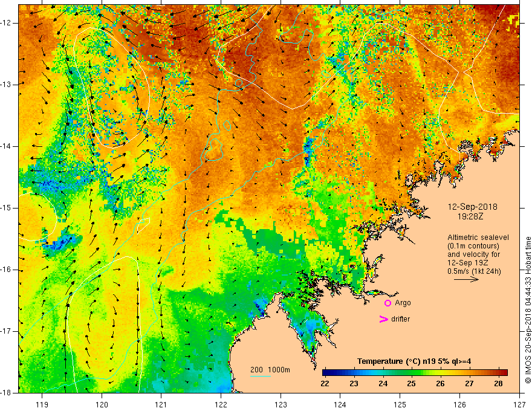
Task: Click the colorbar value '25'
Action: [412, 384]
